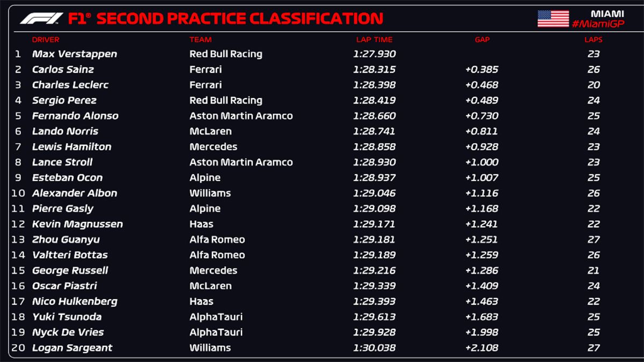Click the Second Practice Classification title
Image resolution: width=644 pixels, height=362 pixels.
pos(225,19)
